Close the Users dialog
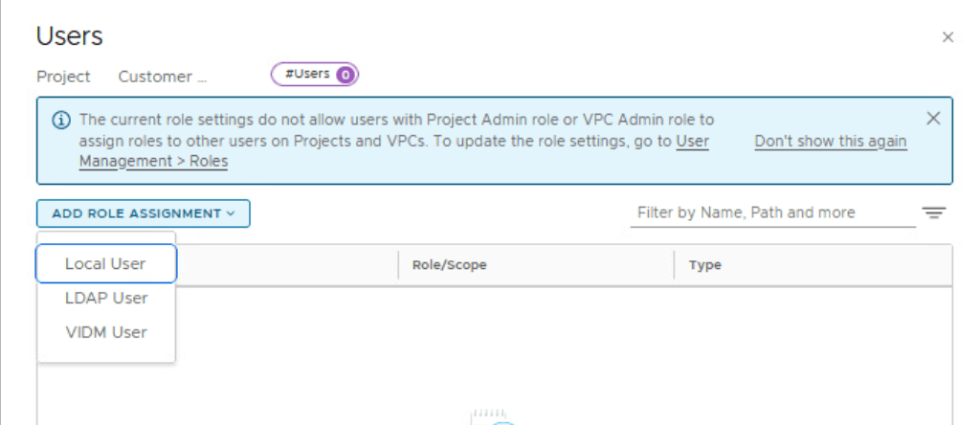The width and height of the screenshot is (980, 425). tap(947, 37)
